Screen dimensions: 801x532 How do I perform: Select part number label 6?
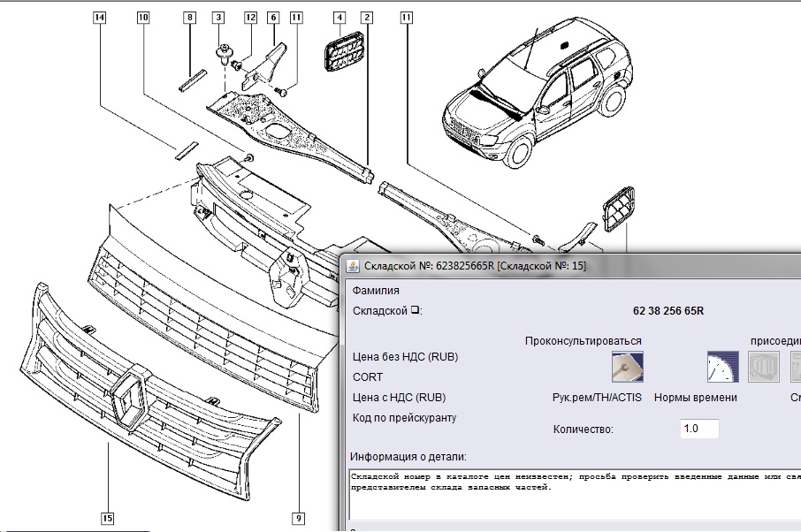click(272, 17)
